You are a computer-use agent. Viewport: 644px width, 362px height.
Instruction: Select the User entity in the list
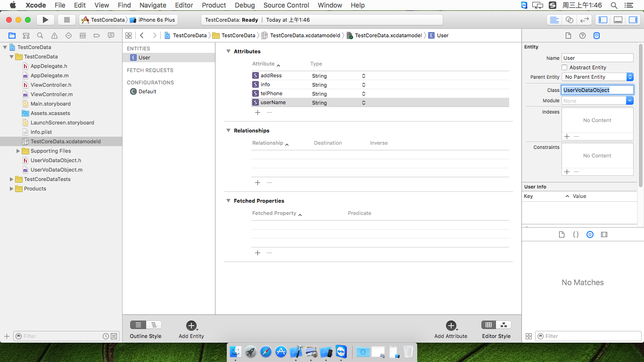pyautogui.click(x=169, y=58)
